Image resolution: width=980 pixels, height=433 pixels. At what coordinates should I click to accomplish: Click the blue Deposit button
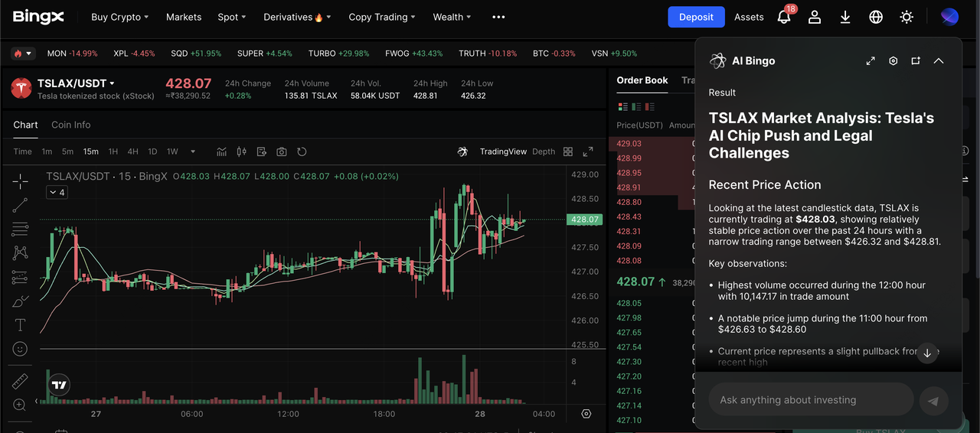(696, 17)
